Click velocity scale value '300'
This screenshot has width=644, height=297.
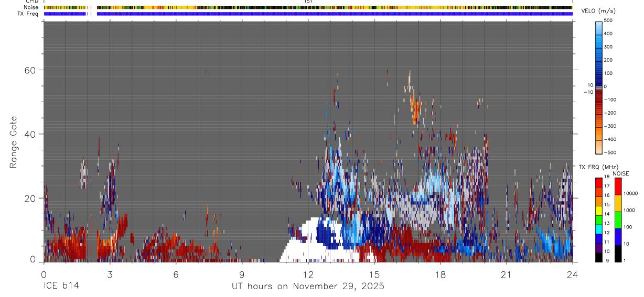point(608,47)
